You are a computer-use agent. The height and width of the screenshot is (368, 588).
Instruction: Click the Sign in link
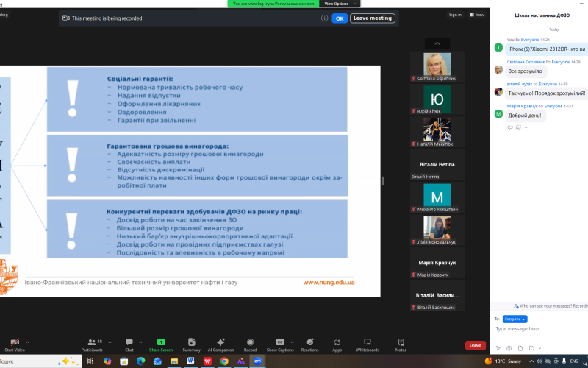tap(455, 15)
